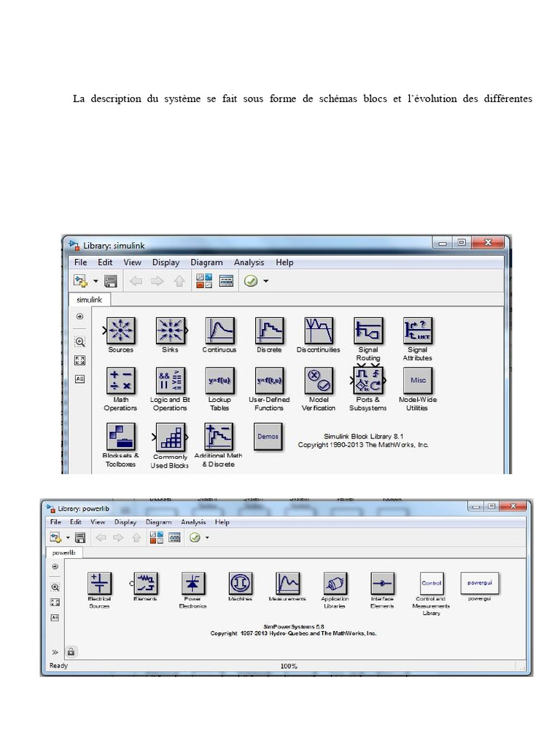Click green check Model Advisor in simulink toolbar
Image resolution: width=560 pixels, height=747 pixels.
point(251,281)
